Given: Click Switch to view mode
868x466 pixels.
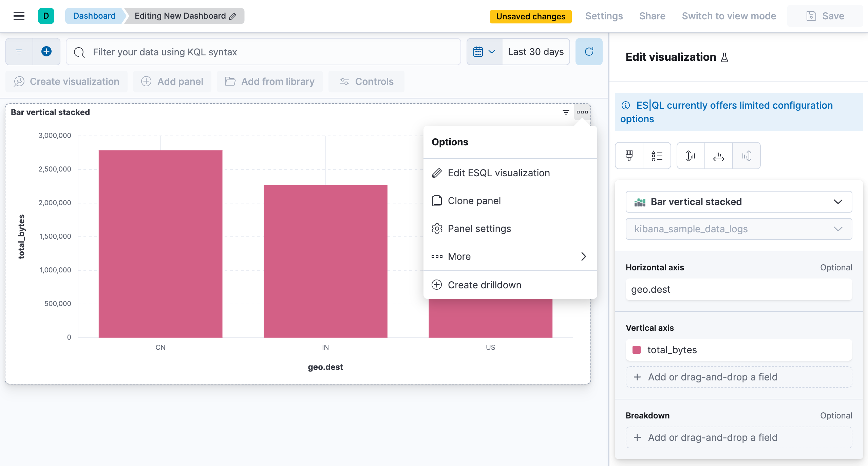Looking at the screenshot, I should [729, 16].
